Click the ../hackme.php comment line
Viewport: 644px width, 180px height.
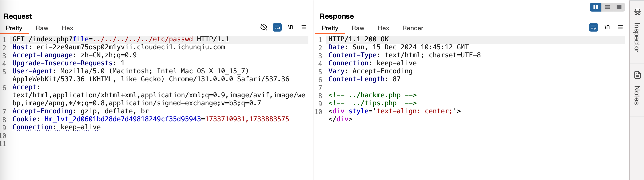click(373, 95)
